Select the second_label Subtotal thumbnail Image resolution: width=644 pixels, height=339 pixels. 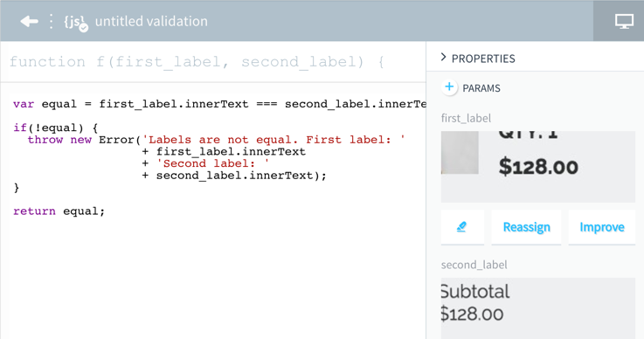[x=538, y=308]
